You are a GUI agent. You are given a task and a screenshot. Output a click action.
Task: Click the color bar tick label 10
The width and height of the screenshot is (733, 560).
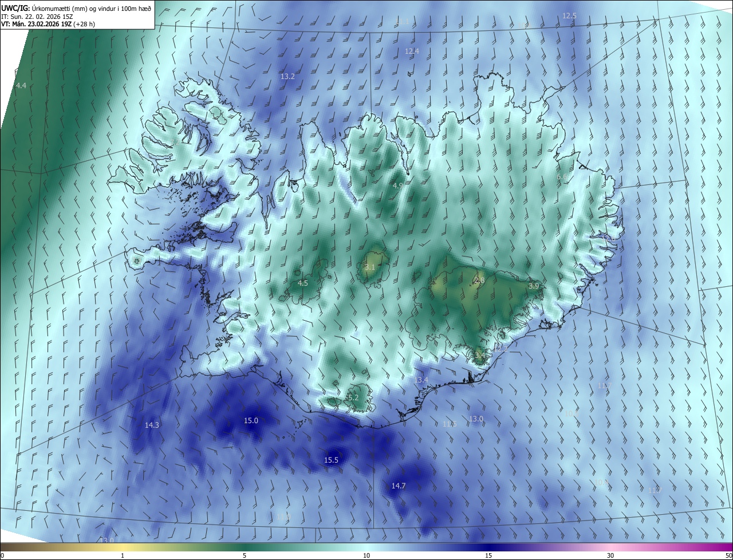366,555
